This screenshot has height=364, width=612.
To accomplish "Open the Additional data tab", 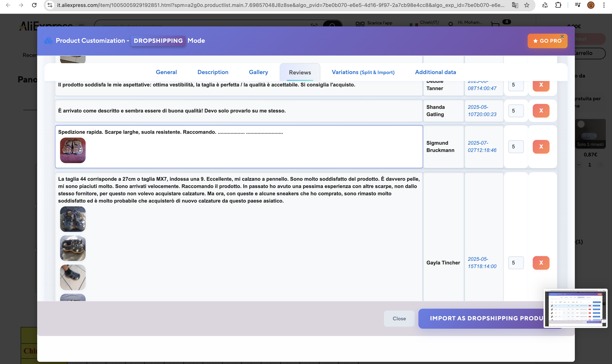I will [x=435, y=72].
